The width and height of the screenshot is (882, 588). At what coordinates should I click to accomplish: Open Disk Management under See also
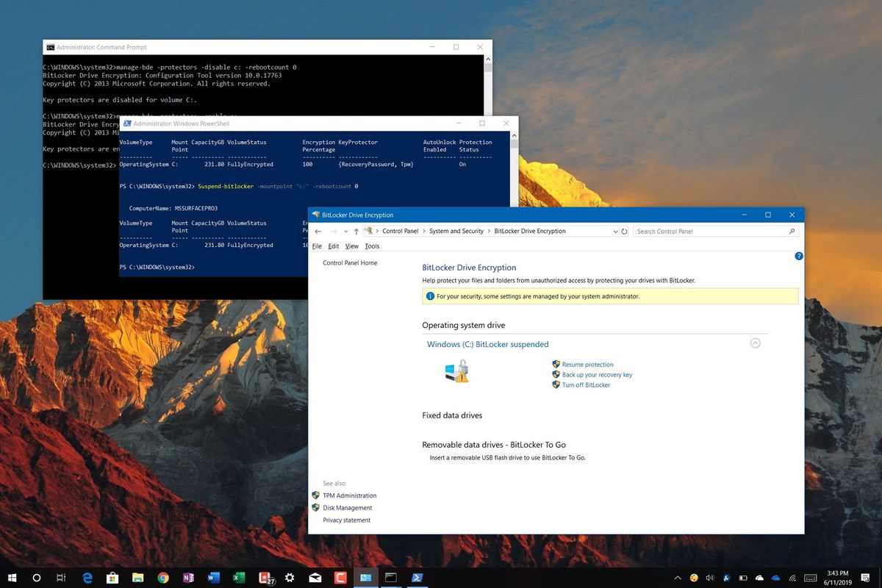click(x=347, y=507)
